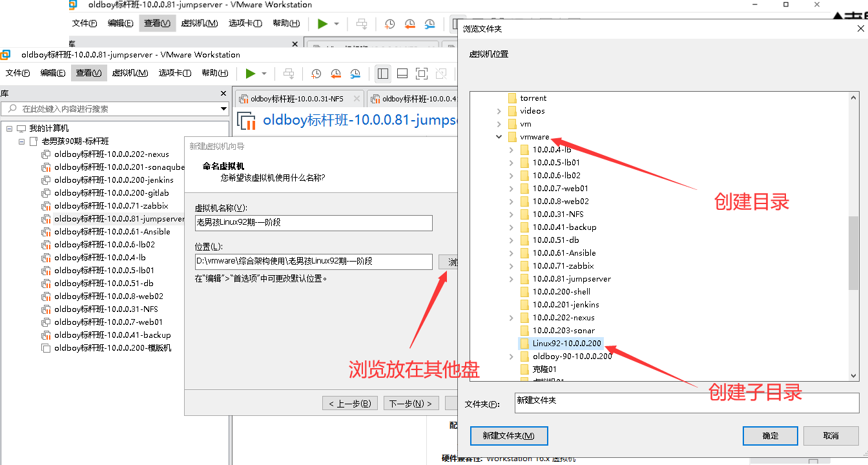Screen dimensions: 868x465
Task: Click the send Ctrl+Alt+Del icon in background VMware toolbar
Action: coord(362,24)
